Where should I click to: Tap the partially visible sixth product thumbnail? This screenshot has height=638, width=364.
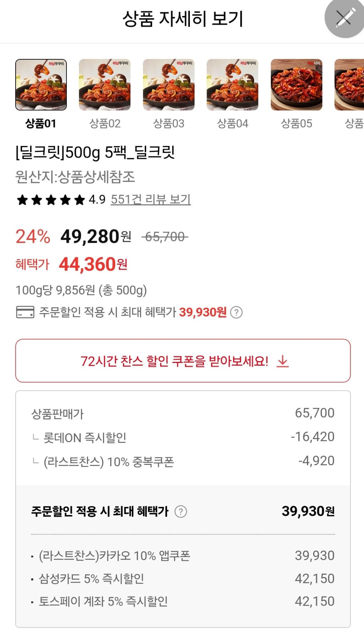point(350,85)
